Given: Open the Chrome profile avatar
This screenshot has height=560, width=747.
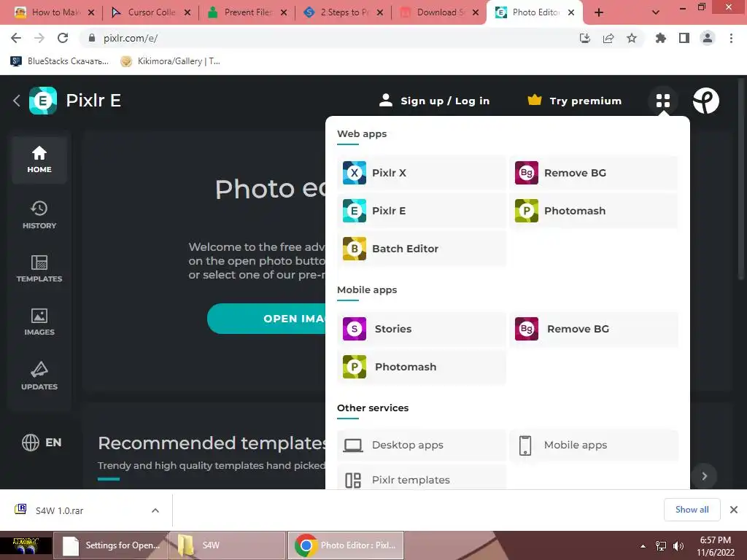Looking at the screenshot, I should (708, 38).
